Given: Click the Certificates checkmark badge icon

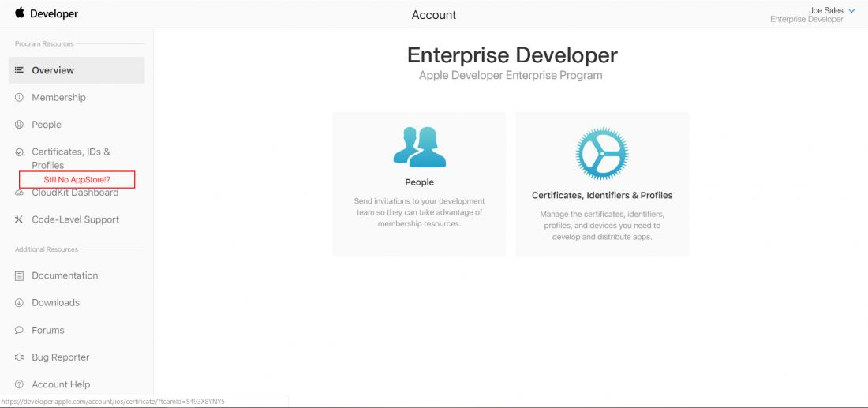Looking at the screenshot, I should coord(20,152).
